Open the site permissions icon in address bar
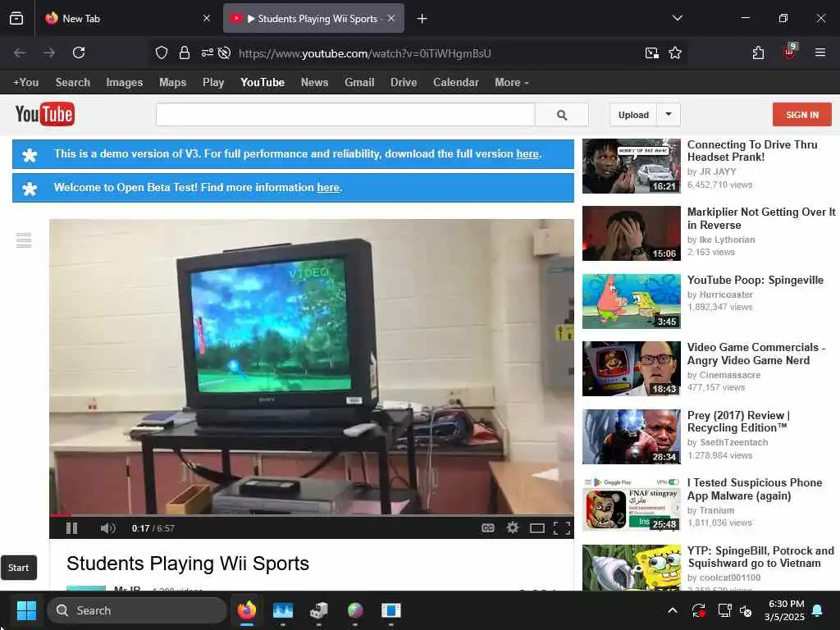Screen dimensions: 840x630 [x=208, y=52]
